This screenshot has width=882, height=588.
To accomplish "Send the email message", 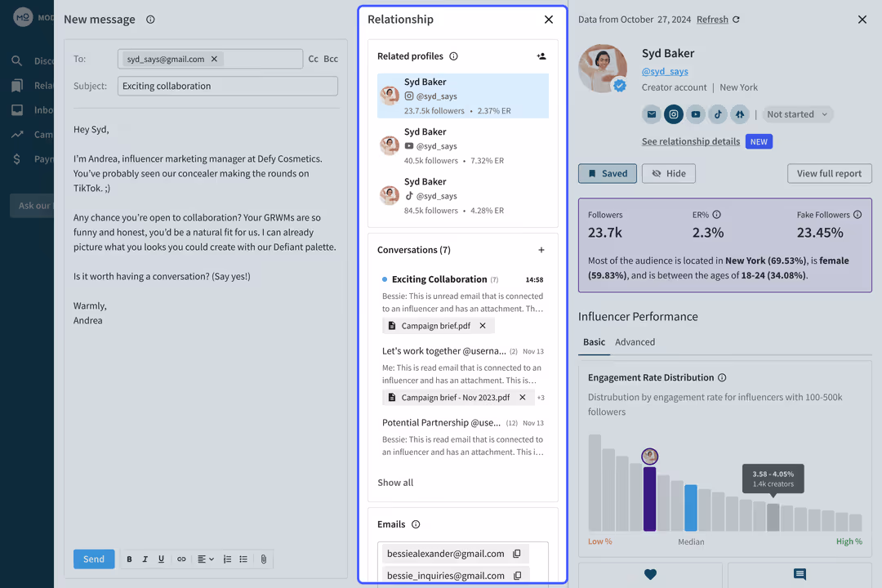I will pyautogui.click(x=94, y=559).
